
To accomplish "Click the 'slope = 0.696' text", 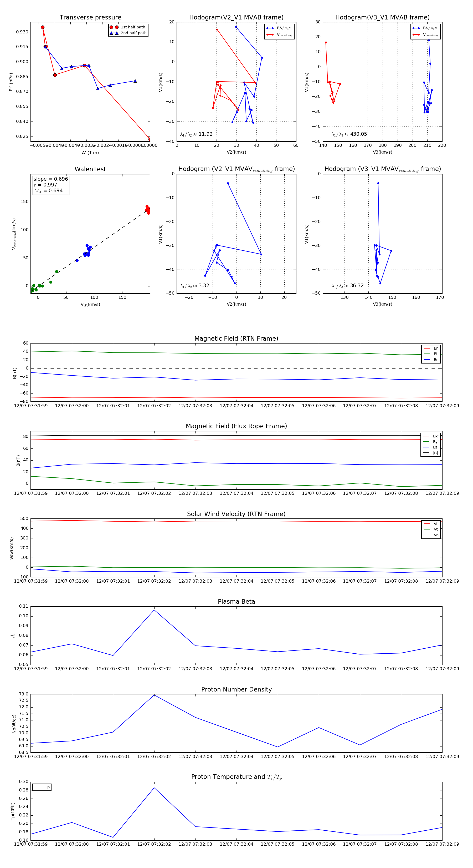I will [50, 179].
